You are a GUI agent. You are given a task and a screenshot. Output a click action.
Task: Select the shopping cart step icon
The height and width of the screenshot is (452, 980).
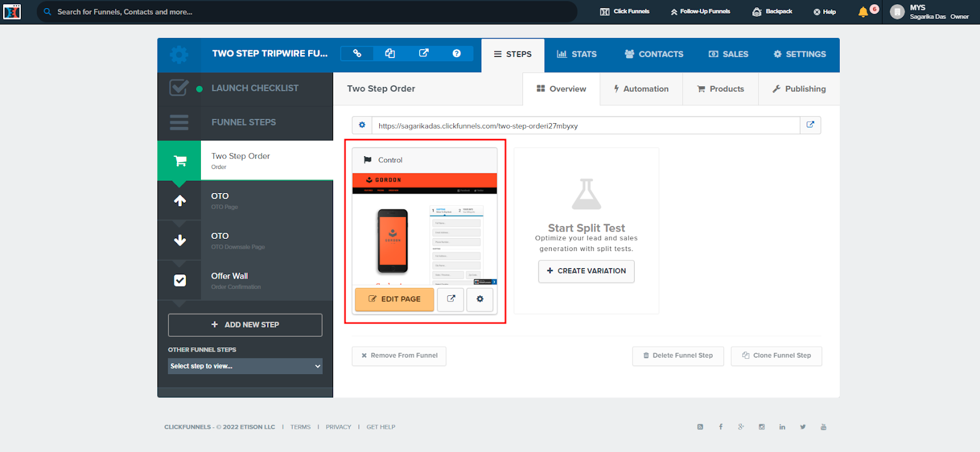[179, 160]
